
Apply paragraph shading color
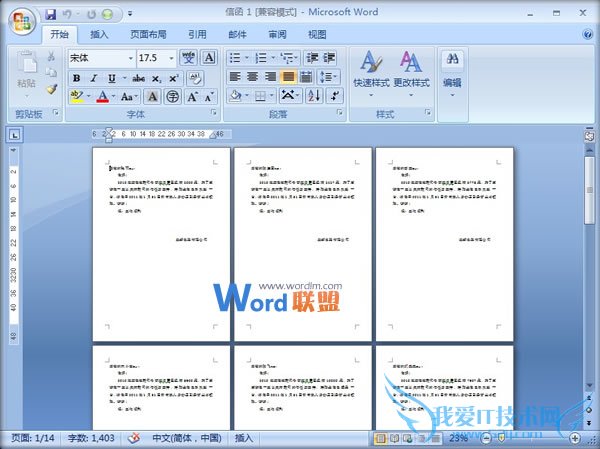[x=236, y=96]
